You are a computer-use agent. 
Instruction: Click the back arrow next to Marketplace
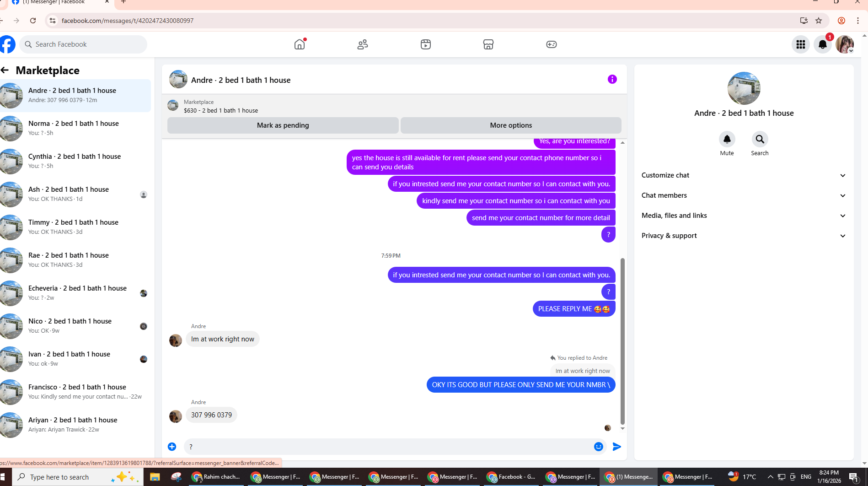[5, 70]
